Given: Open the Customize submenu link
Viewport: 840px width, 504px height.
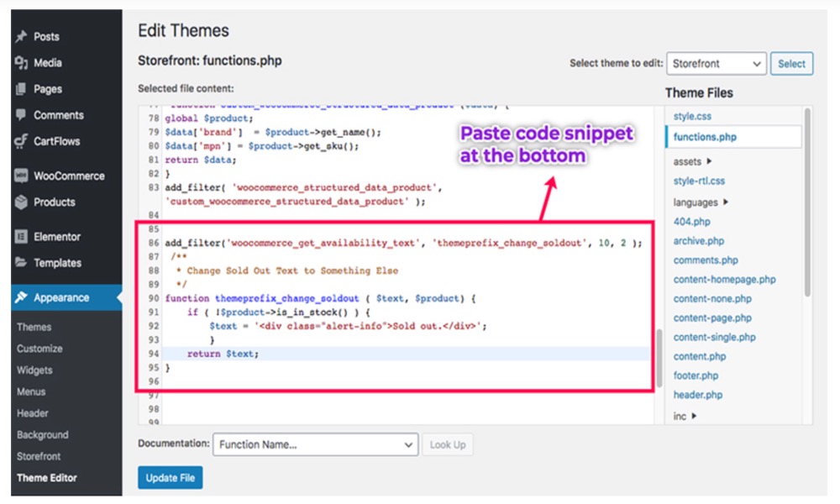Looking at the screenshot, I should coord(39,348).
